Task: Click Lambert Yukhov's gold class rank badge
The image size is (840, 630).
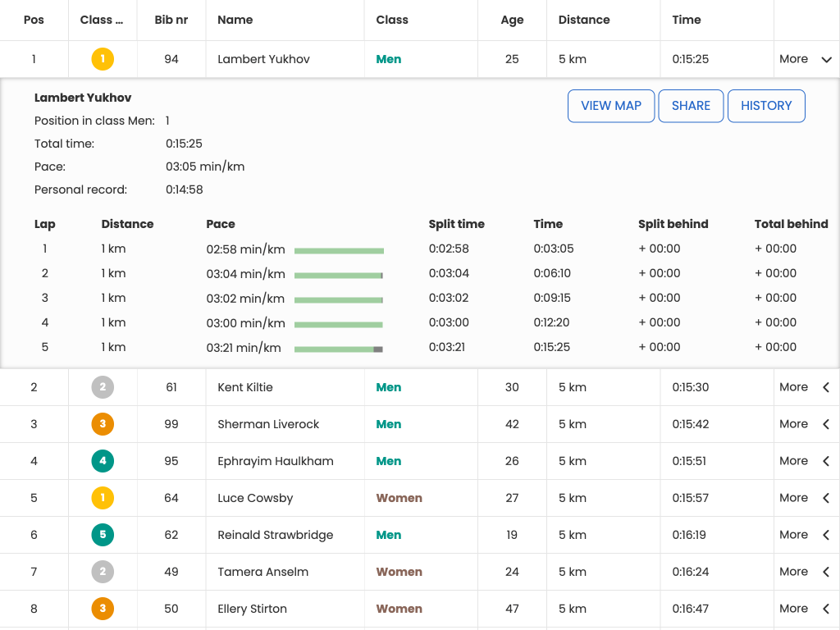Action: tap(103, 59)
